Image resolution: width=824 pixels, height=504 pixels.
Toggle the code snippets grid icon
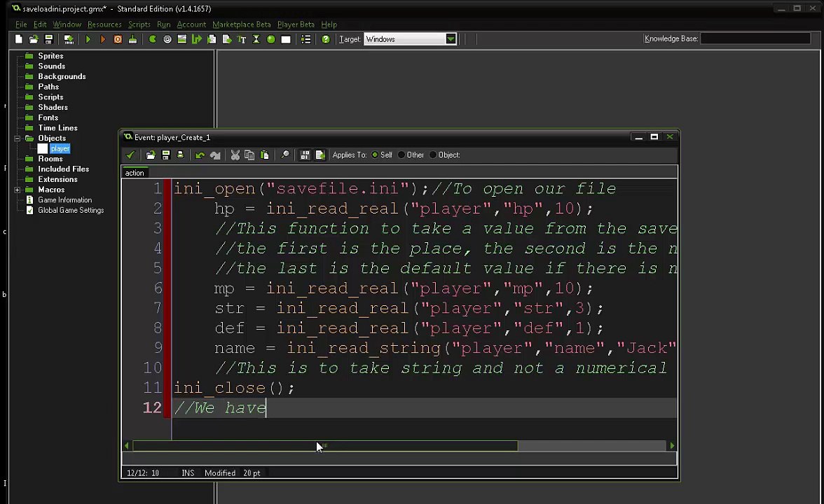pos(305,155)
